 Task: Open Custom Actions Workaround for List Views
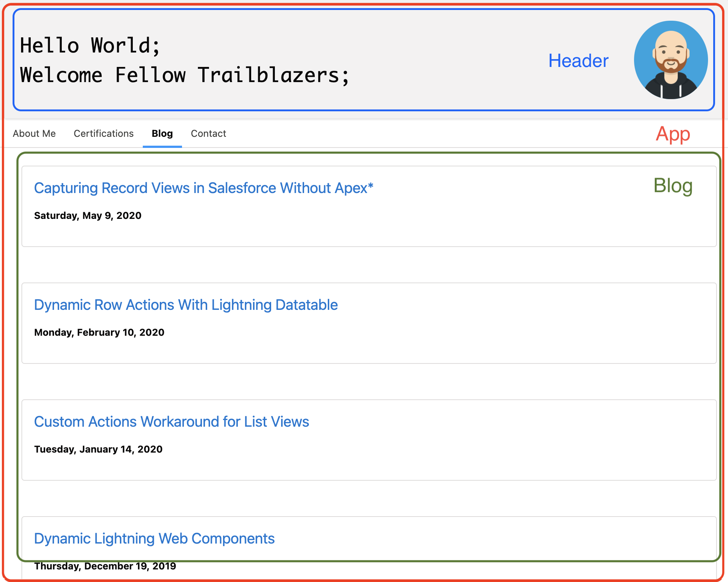pos(172,422)
